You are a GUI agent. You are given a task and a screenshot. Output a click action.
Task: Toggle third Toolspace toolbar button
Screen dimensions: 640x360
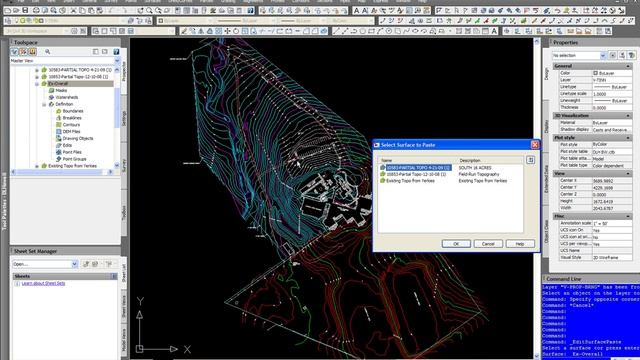[x=32, y=52]
